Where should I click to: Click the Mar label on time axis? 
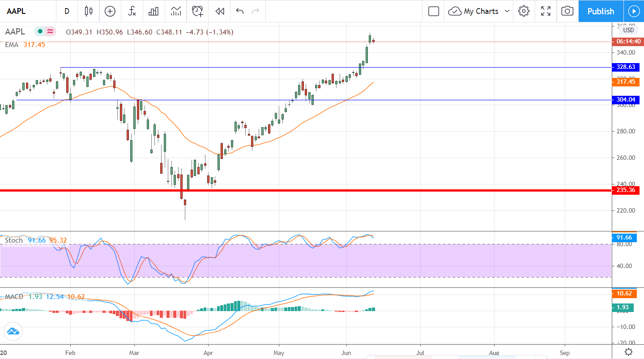(x=134, y=352)
